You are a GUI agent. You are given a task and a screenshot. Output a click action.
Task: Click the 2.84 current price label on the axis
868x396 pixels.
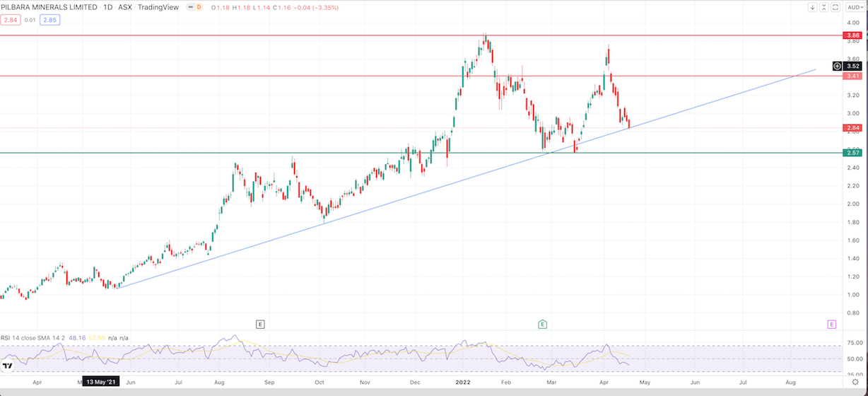point(851,128)
